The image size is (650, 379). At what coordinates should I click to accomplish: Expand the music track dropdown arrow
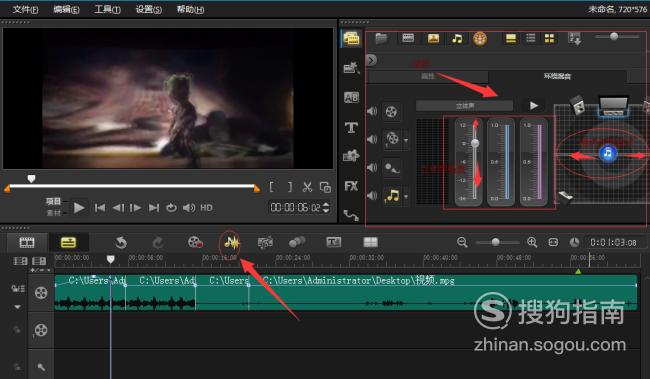pyautogui.click(x=406, y=196)
